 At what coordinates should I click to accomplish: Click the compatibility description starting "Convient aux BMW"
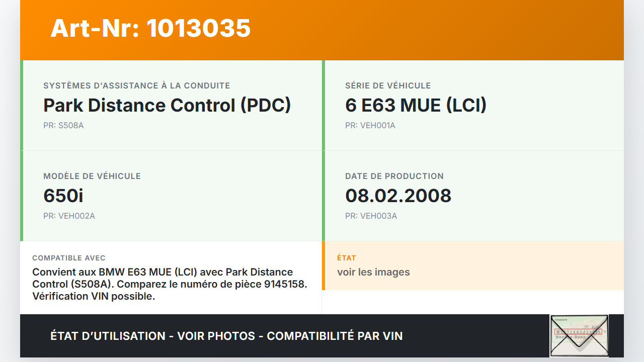[170, 284]
